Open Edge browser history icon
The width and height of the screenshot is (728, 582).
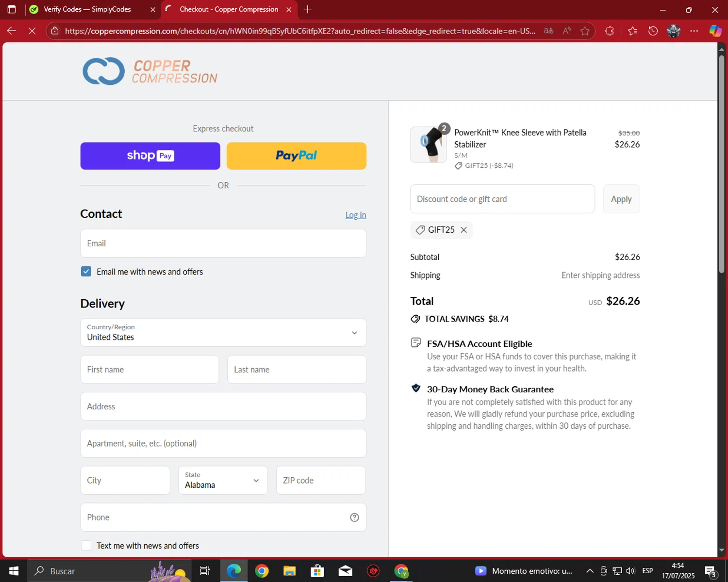coord(653,31)
